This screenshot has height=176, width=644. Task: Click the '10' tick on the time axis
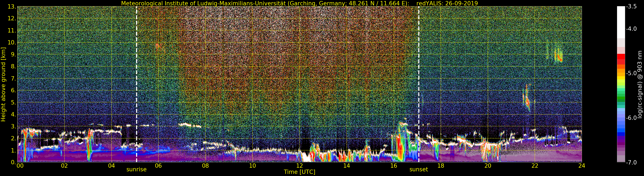(x=252, y=166)
